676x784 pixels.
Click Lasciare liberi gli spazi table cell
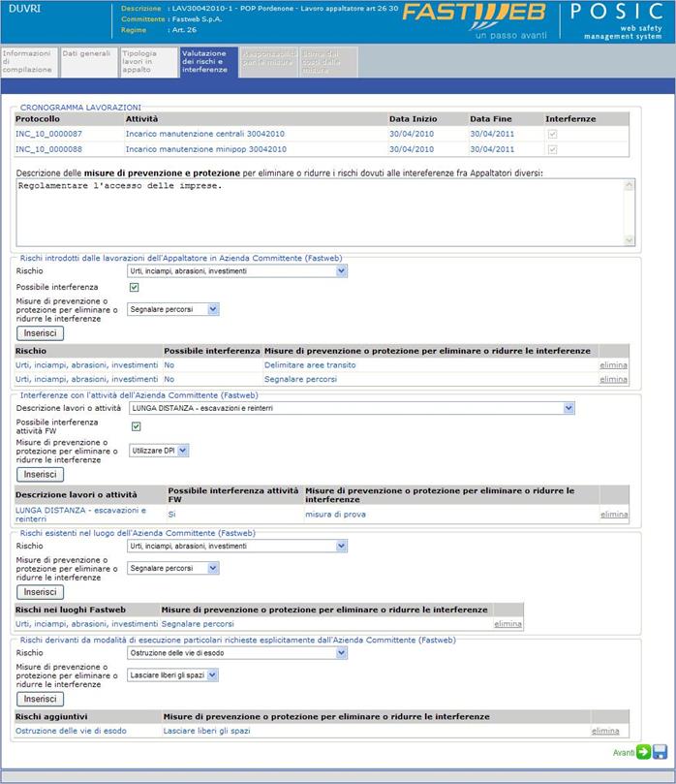pos(206,731)
